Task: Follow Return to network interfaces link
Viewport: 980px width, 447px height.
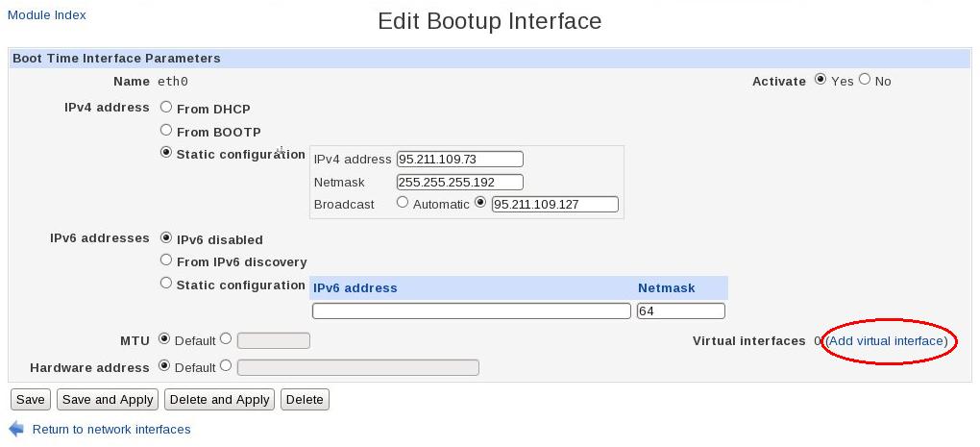Action: tap(111, 430)
